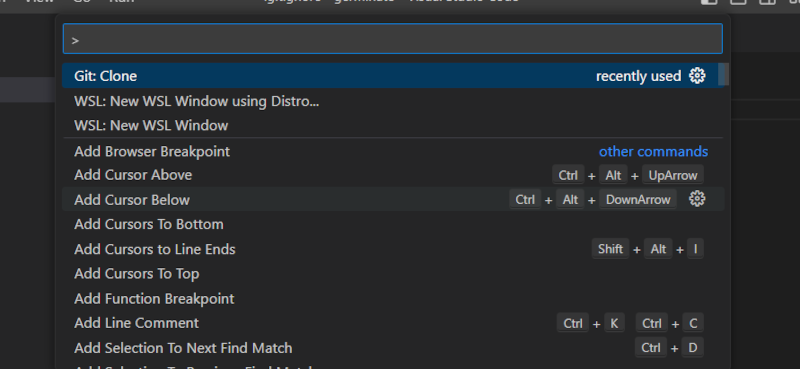Click the DownArrow key label
800x369 pixels.
pyautogui.click(x=638, y=200)
